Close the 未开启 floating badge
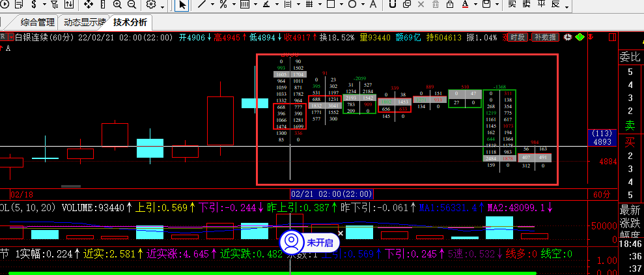This screenshot has width=644, height=275. pos(340,233)
